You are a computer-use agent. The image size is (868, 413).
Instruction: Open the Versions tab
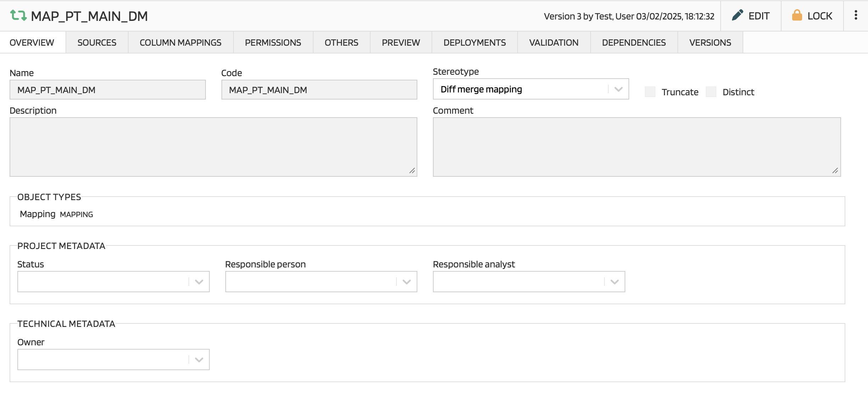click(710, 43)
